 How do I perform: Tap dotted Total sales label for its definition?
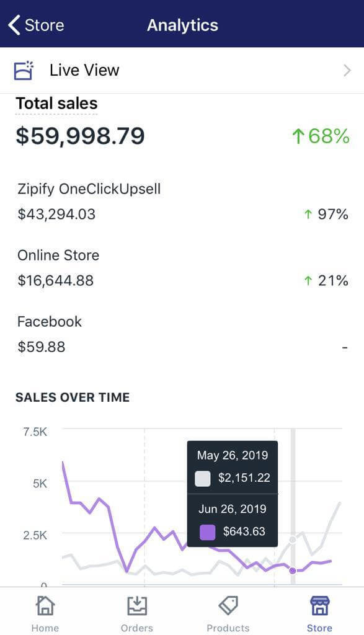[x=56, y=103]
